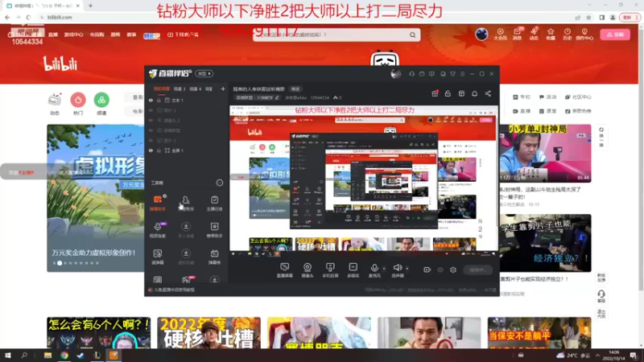644x362 pixels.
Task: Click Bilibili search magnifier icon
Action: click(x=412, y=35)
